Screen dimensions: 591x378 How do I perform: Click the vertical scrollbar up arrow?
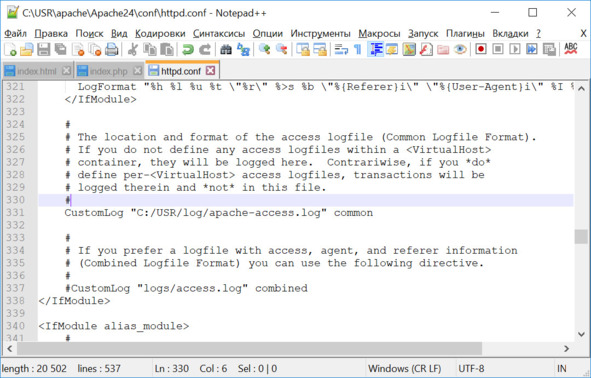(x=581, y=89)
